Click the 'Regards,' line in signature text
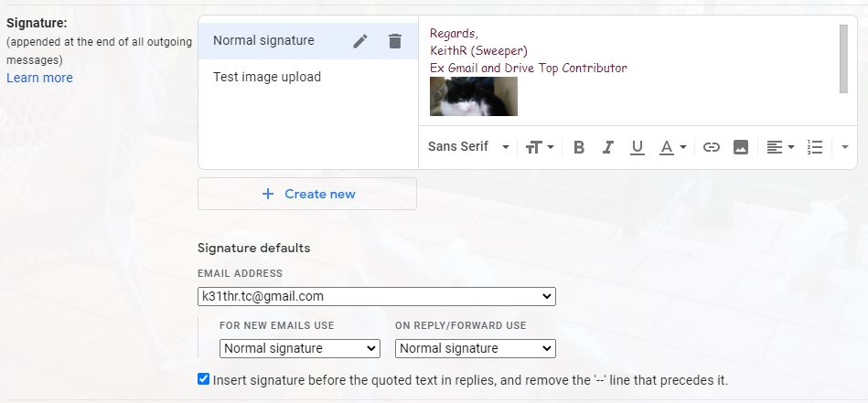This screenshot has width=868, height=403. (455, 34)
